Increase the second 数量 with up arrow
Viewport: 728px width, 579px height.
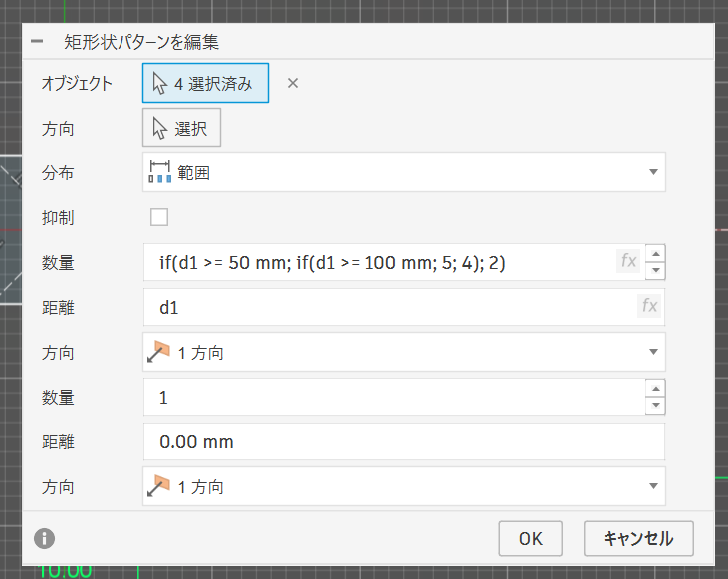655,388
